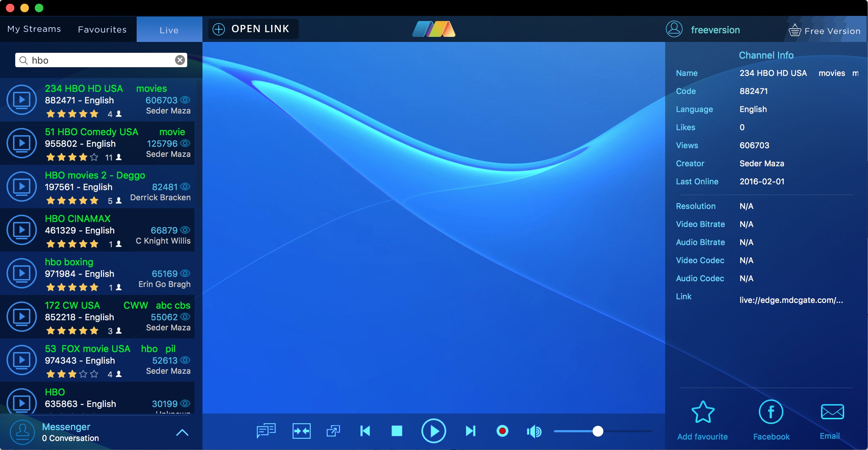The image size is (868, 450).
Task: Open the Live tab
Action: coord(169,30)
